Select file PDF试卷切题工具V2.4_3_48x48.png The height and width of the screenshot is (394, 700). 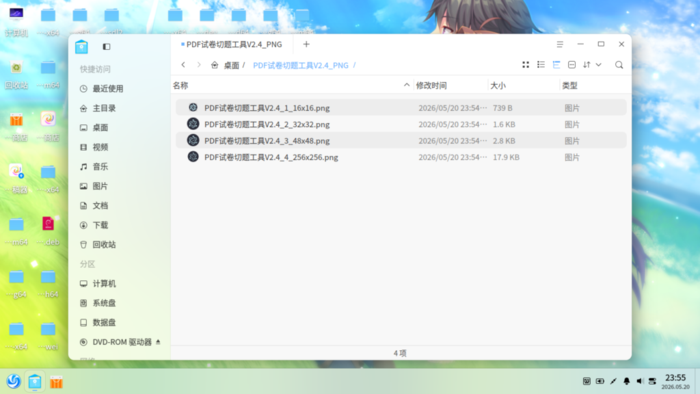[401, 141]
